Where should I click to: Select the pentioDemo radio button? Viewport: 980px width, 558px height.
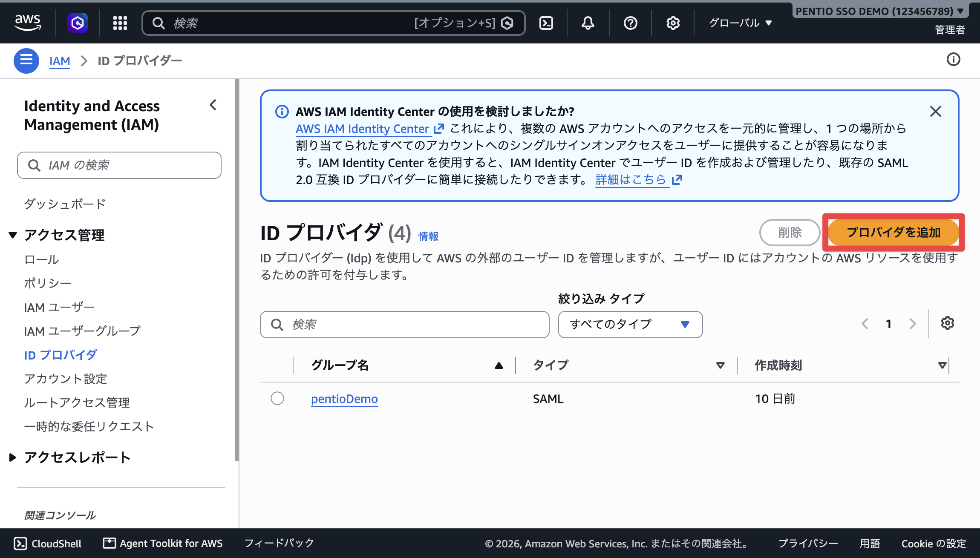click(x=277, y=399)
